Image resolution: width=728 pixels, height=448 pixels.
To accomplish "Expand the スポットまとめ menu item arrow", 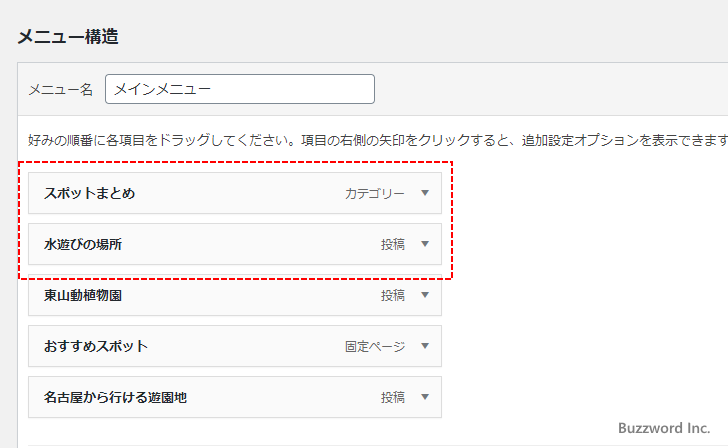I will pos(425,193).
